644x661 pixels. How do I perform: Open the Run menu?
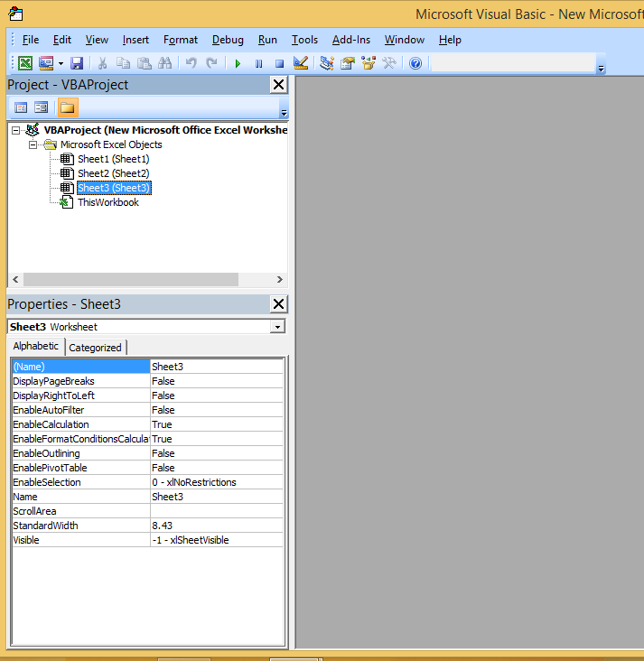(267, 40)
